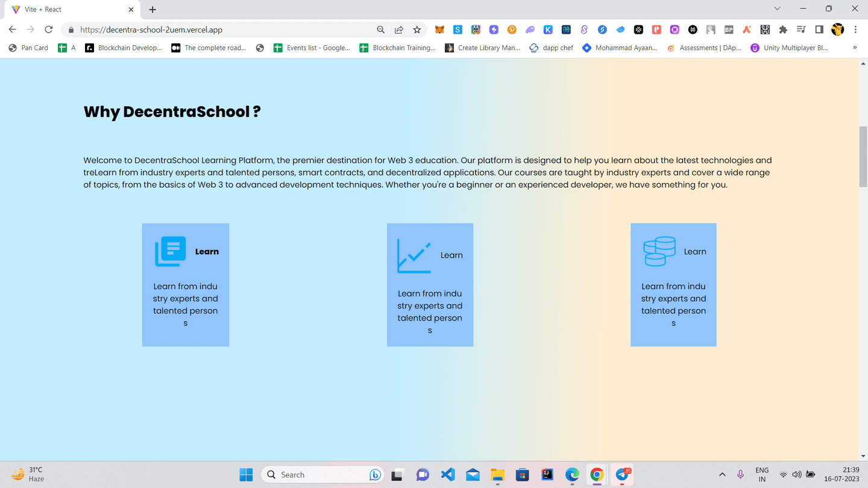
Task: Open the volume speaker tray icon
Action: click(x=797, y=475)
